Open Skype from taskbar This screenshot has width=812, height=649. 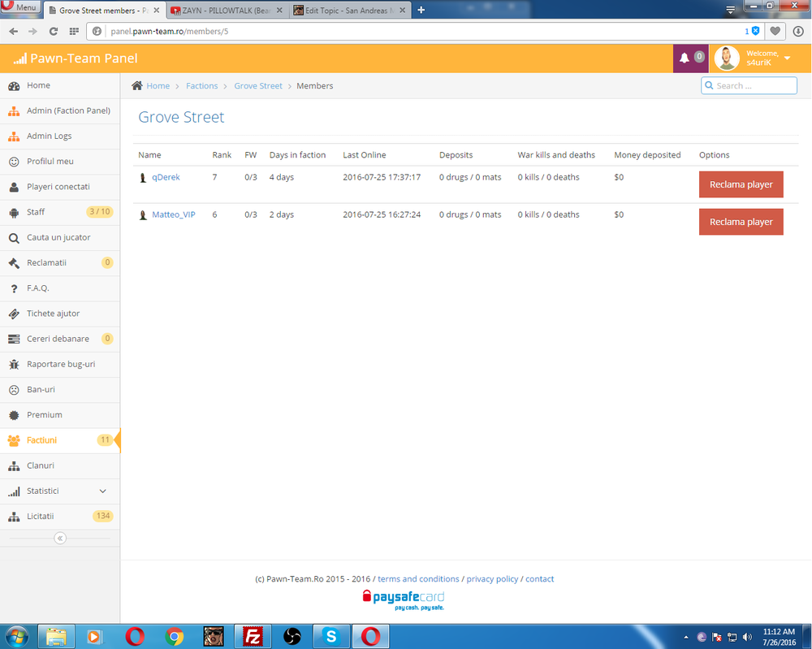[x=331, y=637]
